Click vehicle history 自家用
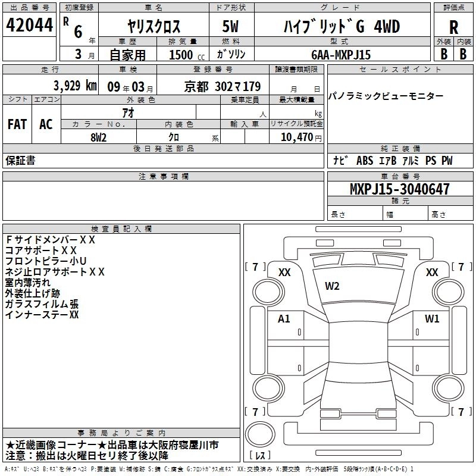476x476 pixels. (x=127, y=55)
